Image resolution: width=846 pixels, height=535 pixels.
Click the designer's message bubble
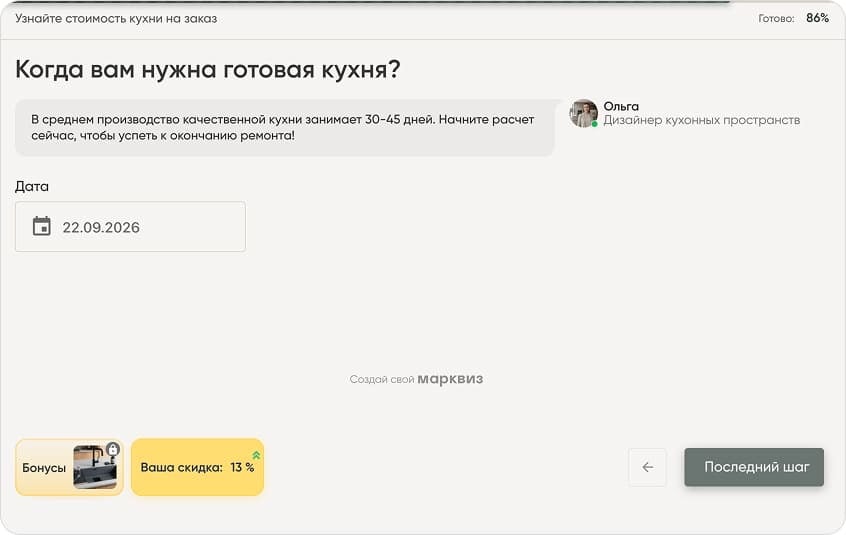tap(285, 128)
